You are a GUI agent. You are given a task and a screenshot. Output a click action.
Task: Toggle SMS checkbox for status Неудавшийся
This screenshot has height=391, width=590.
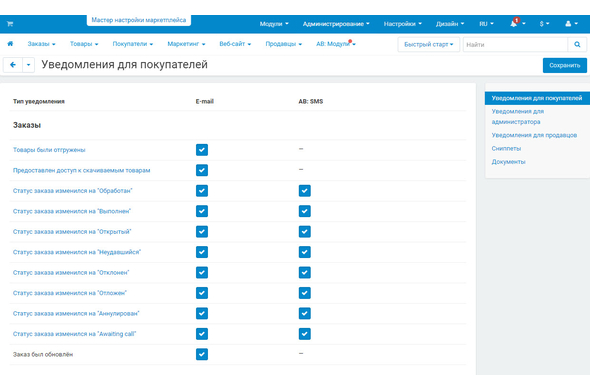(305, 252)
